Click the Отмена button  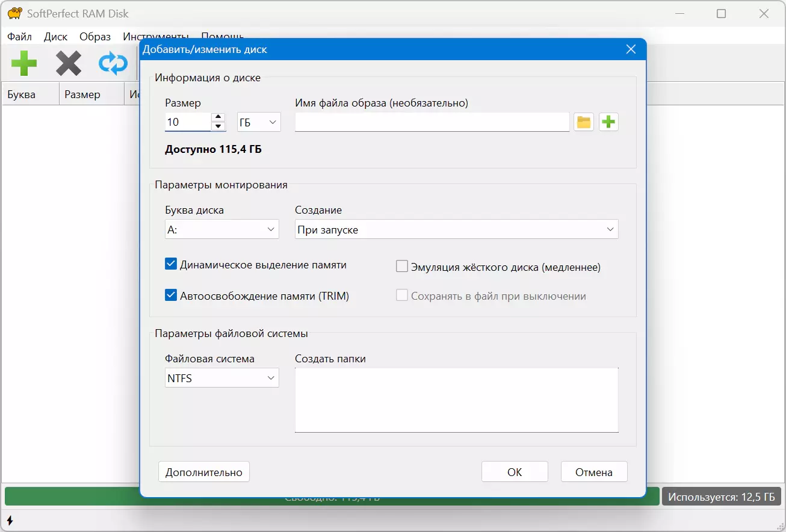click(594, 472)
